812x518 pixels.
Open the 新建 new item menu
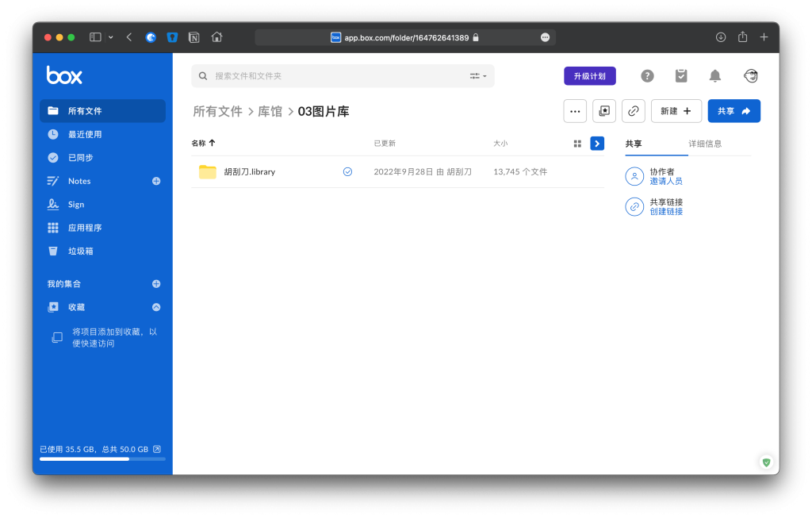tap(676, 111)
